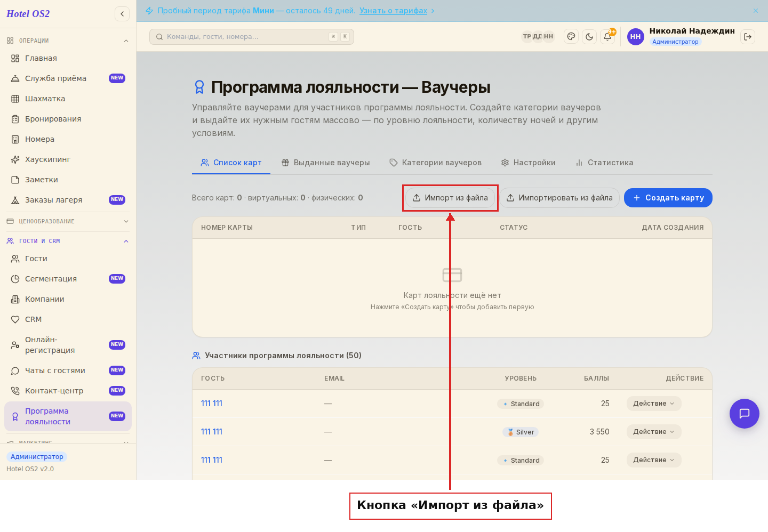
Task: Collapse the Операции section
Action: coord(68,41)
